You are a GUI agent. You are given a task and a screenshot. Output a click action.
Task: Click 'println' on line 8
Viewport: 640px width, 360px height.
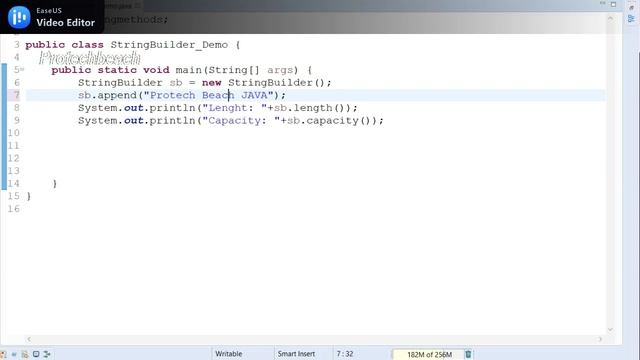(x=172, y=108)
